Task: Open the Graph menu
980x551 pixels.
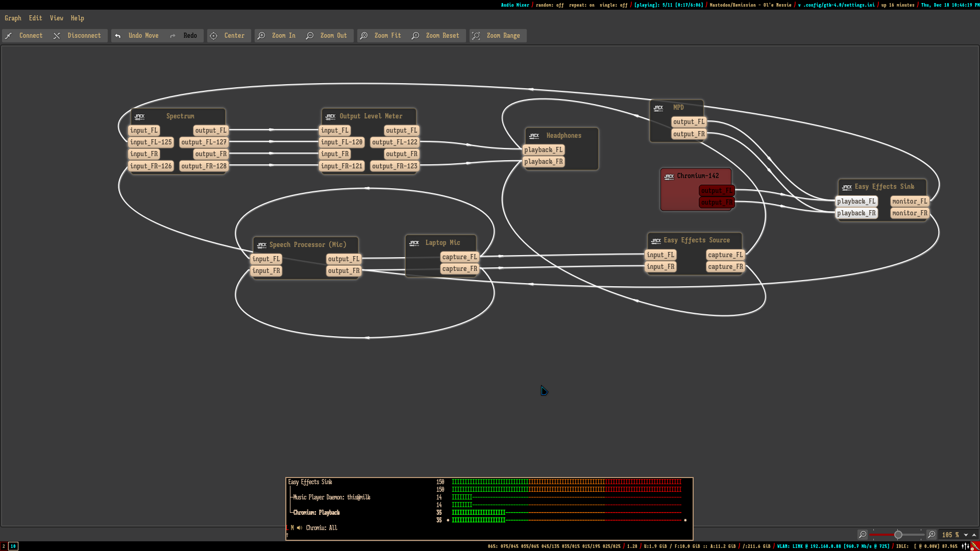Action: (13, 18)
